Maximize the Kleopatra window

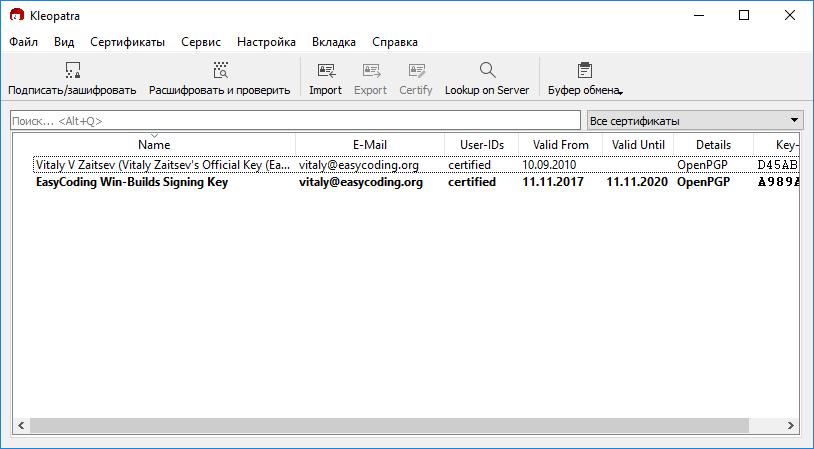click(744, 15)
